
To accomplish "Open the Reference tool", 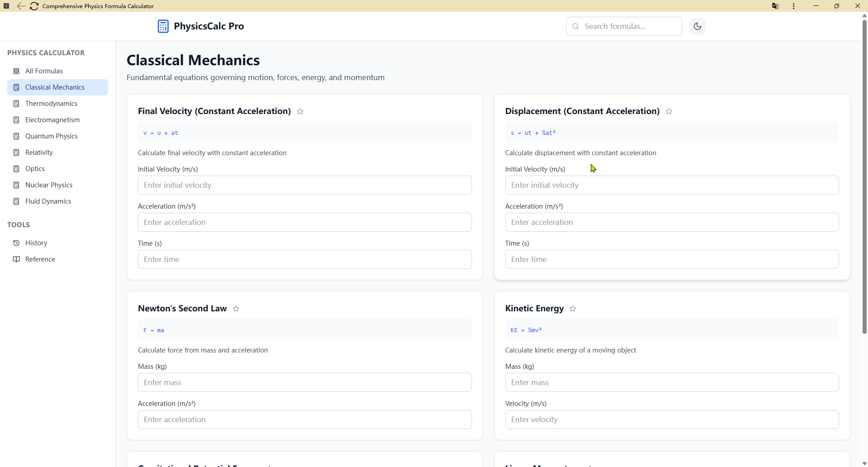I will coord(57,259).
